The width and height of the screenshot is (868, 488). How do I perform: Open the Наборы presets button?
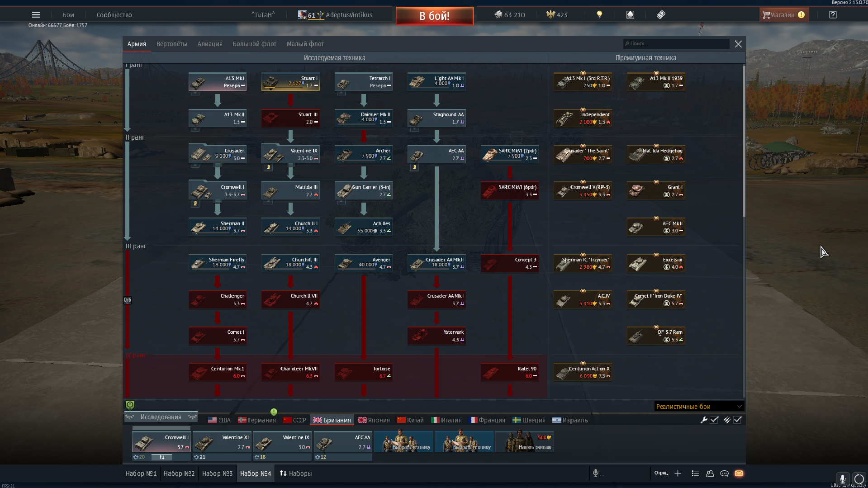tap(296, 474)
